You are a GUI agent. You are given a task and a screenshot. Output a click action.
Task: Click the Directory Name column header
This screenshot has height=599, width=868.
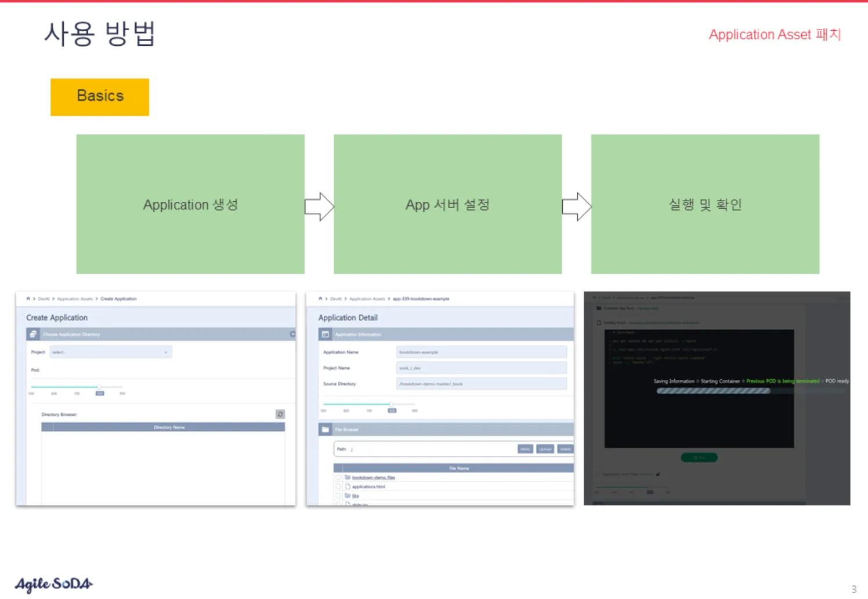pos(169,427)
